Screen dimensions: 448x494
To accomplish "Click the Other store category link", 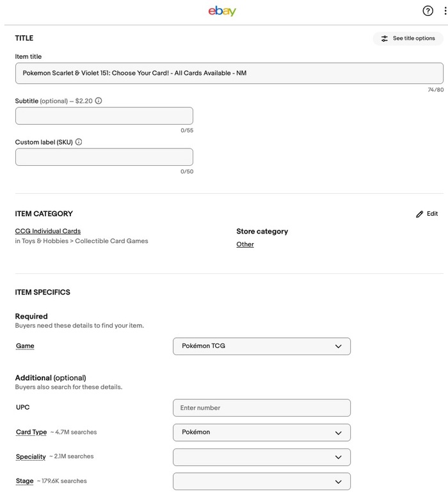I will click(245, 244).
